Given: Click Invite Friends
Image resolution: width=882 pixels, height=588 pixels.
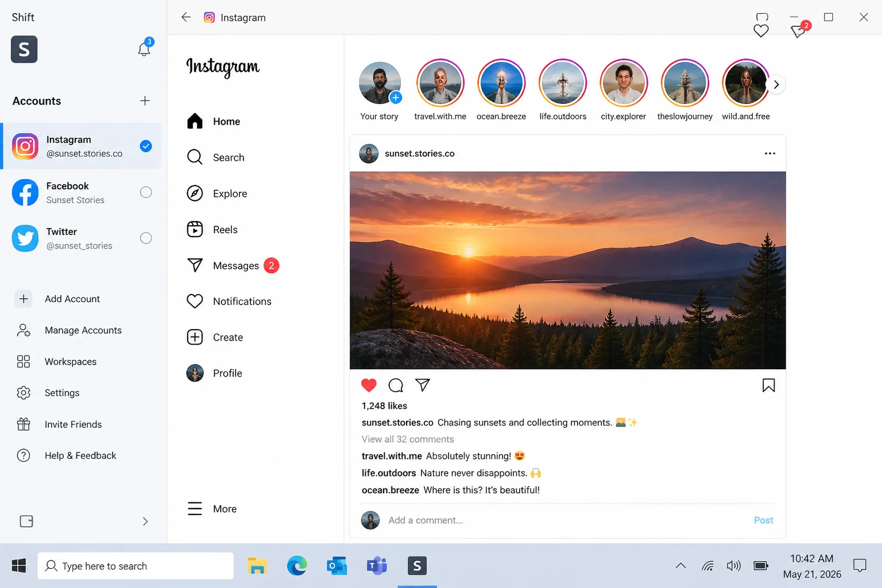Looking at the screenshot, I should (x=59, y=424).
